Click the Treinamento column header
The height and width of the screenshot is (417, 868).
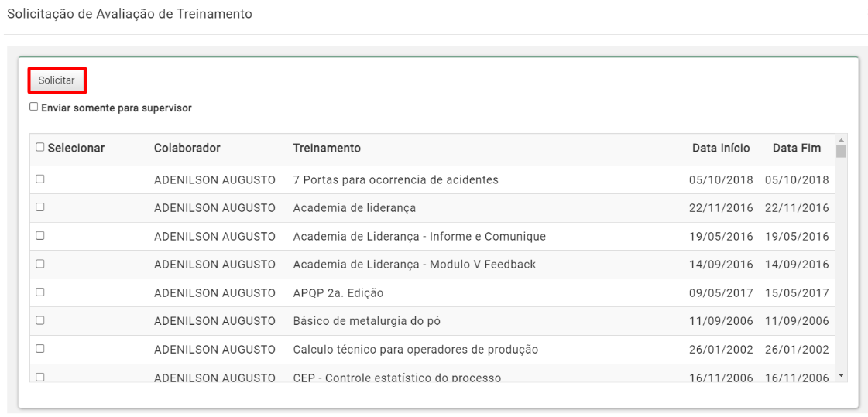pos(327,148)
